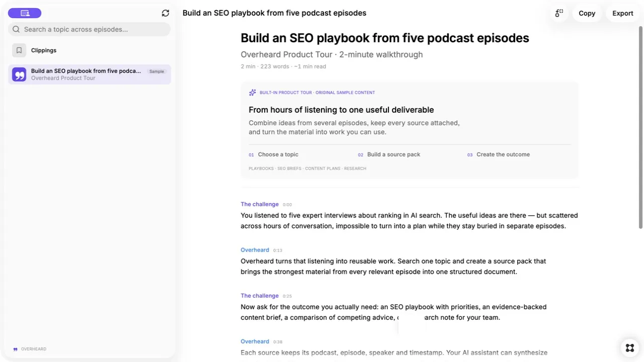The width and height of the screenshot is (644, 362).
Task: Select step 02 Build a source pack
Action: pos(389,154)
